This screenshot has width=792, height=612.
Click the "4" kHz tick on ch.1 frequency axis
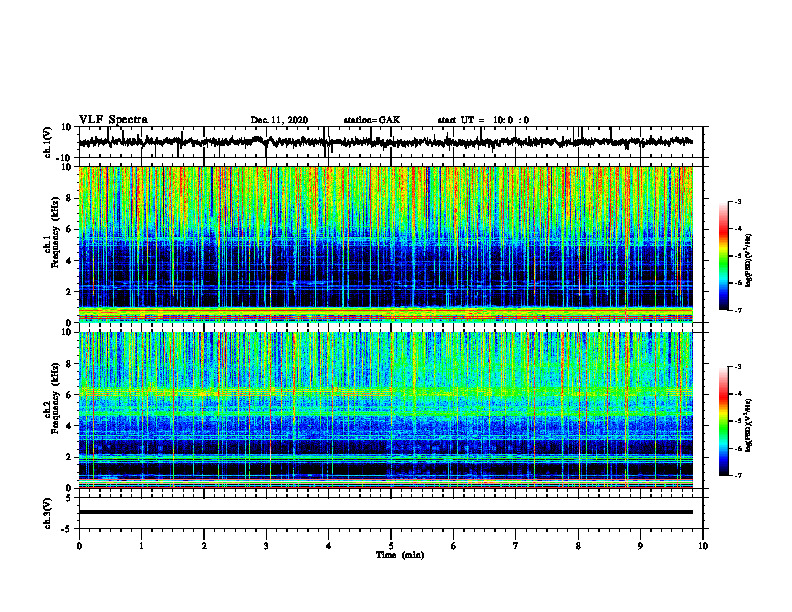click(x=69, y=261)
